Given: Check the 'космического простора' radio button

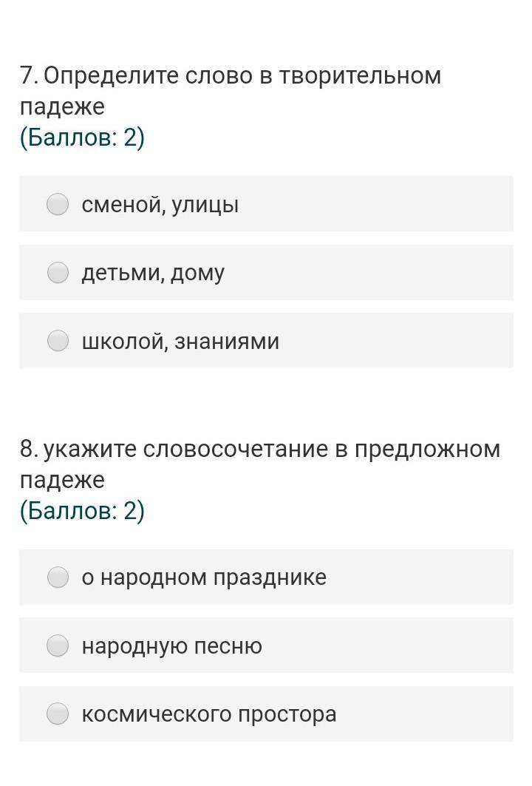Looking at the screenshot, I should [58, 714].
